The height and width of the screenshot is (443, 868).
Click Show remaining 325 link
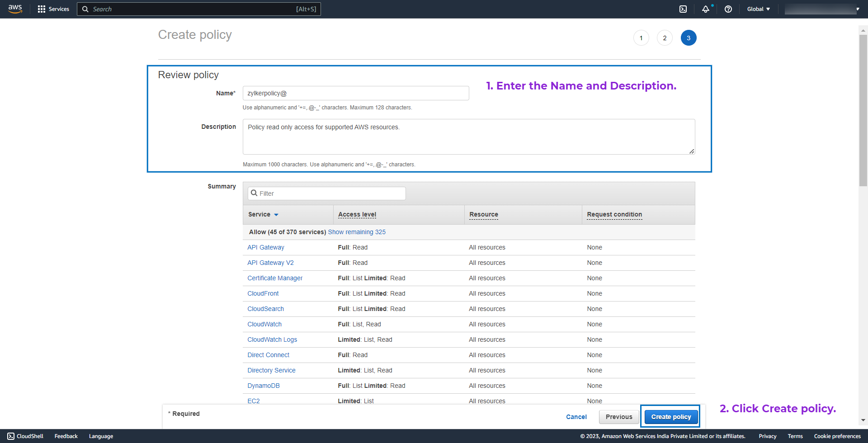point(357,232)
